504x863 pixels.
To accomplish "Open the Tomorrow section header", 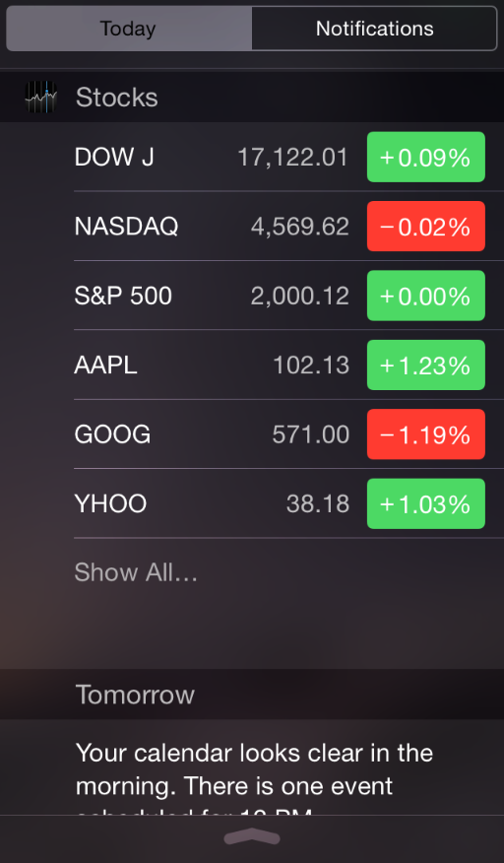I will [252, 694].
